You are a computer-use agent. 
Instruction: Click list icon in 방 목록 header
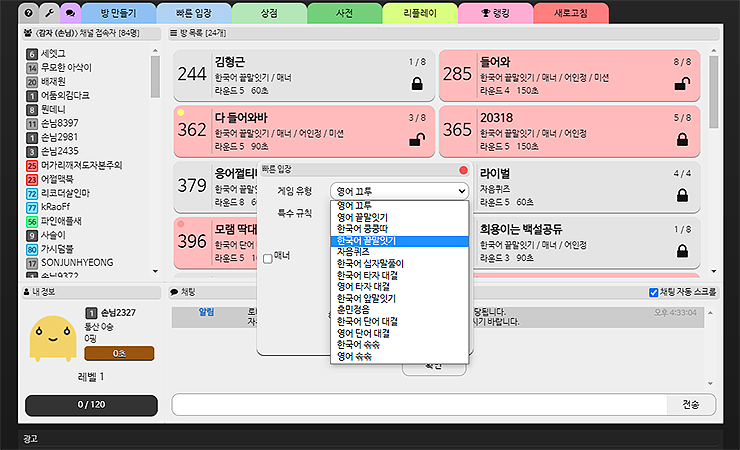(x=174, y=33)
